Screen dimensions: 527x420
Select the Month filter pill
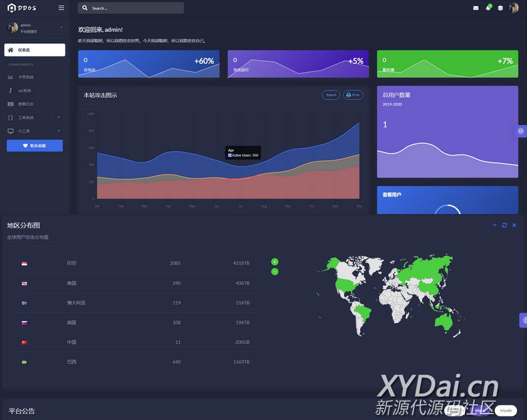coord(505,411)
